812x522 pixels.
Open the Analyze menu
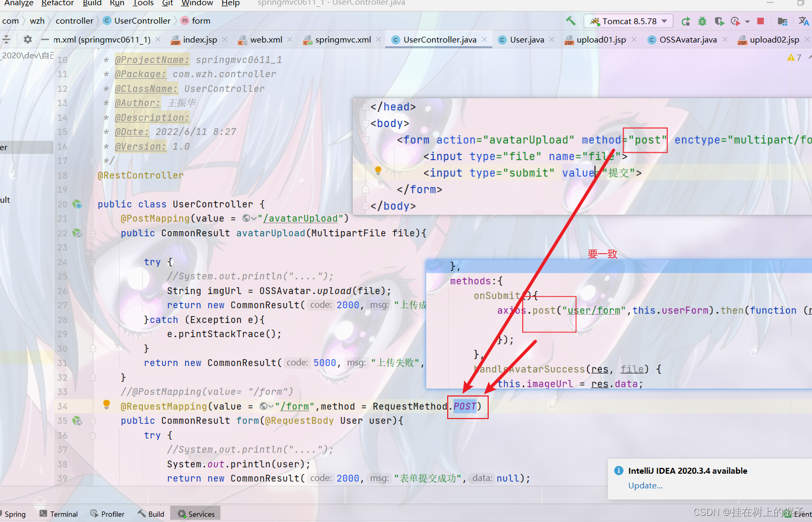tap(18, 3)
